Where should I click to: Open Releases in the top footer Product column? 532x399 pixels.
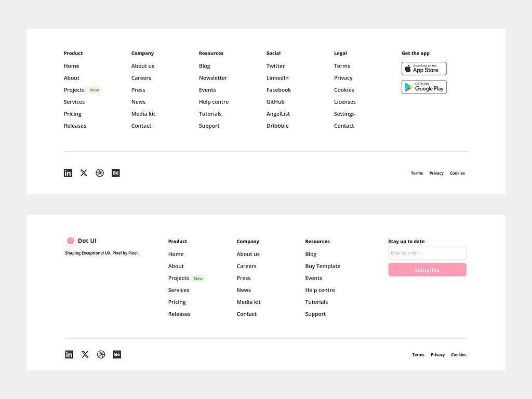75,126
